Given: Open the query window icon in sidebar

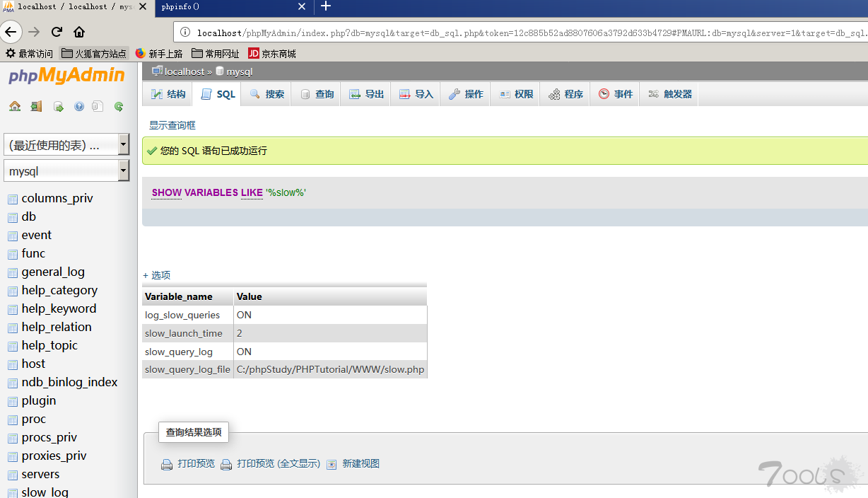Looking at the screenshot, I should 59,107.
